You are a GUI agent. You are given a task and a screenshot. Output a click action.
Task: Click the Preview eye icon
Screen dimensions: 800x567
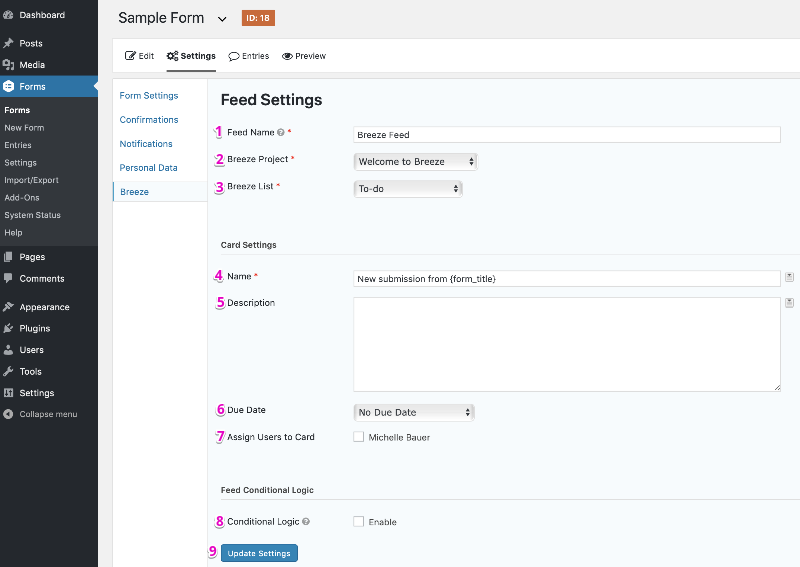pos(287,56)
